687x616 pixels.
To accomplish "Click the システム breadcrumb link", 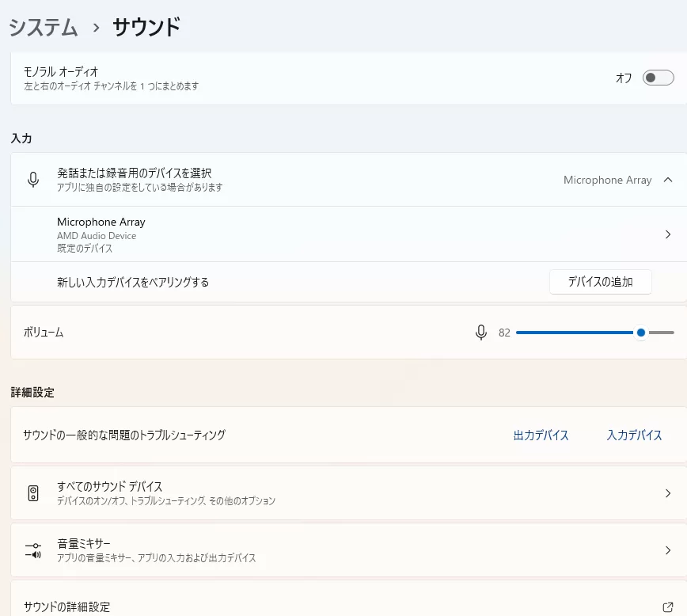I will pyautogui.click(x=44, y=28).
